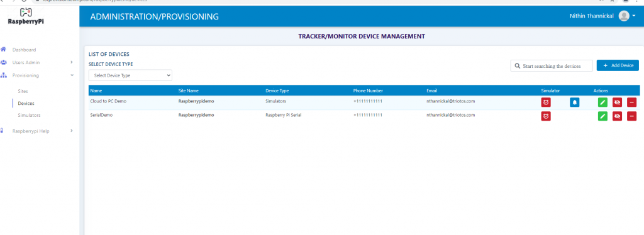Click the red alarm simulator icon for SerialDemo

(x=545, y=116)
